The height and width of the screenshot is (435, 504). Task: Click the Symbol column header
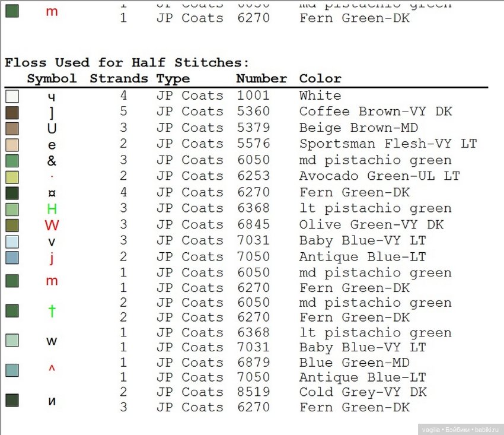(x=52, y=78)
